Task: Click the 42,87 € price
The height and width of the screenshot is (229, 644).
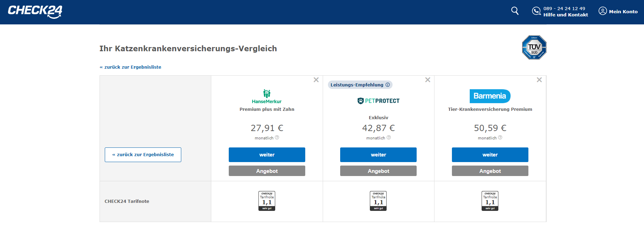Action: [x=378, y=128]
